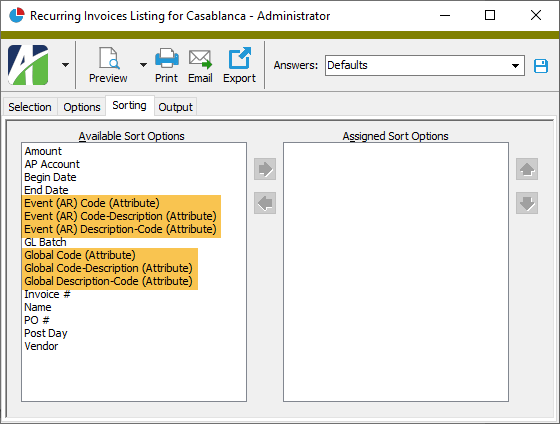
Task: Select Amount in available sort options
Action: (43, 151)
